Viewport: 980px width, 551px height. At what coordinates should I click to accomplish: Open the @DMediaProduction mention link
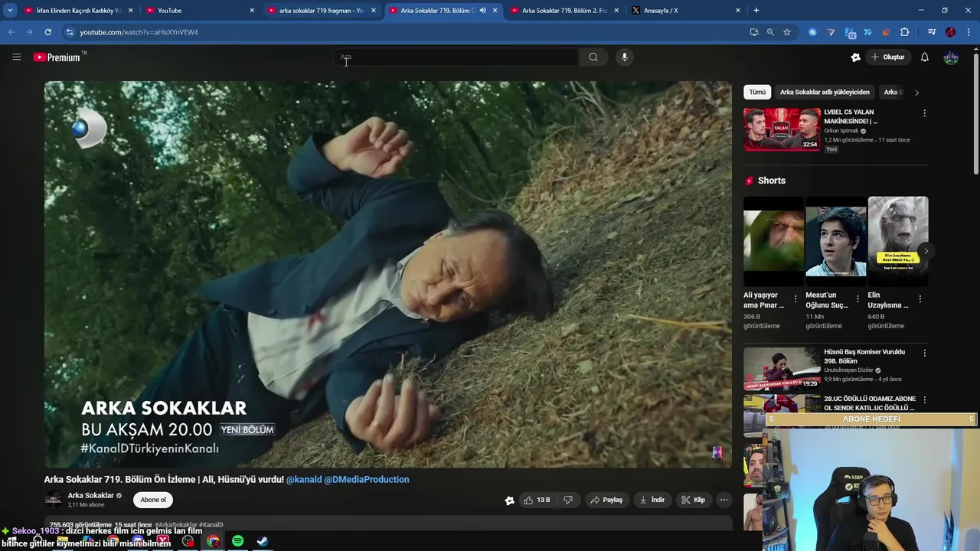point(367,480)
